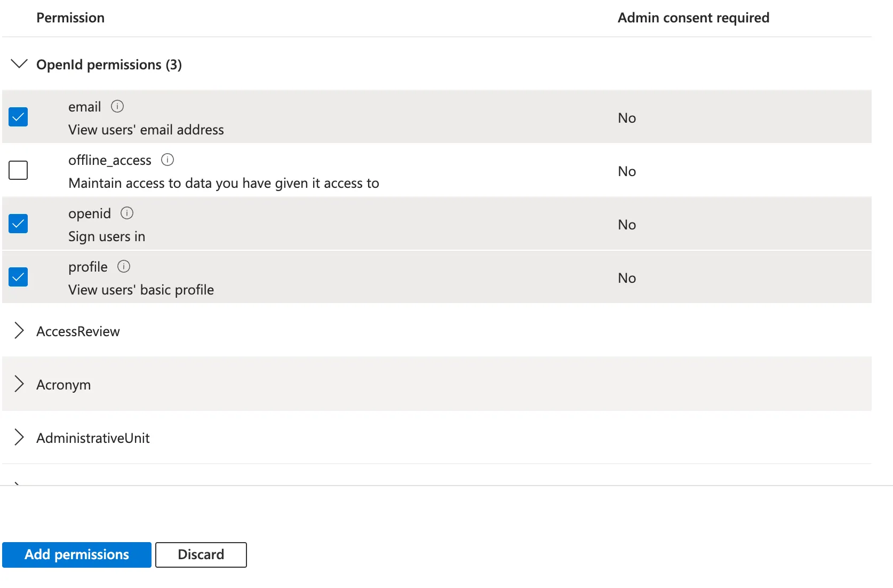This screenshot has height=588, width=893.
Task: Expand the Acronym permission group
Action: 19,384
